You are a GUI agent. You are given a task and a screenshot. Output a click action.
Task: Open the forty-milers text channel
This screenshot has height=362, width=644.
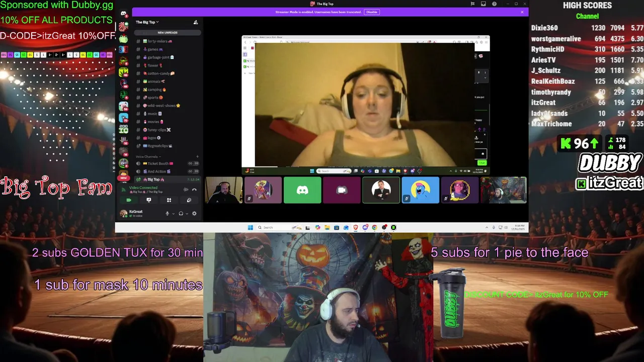(x=168, y=41)
